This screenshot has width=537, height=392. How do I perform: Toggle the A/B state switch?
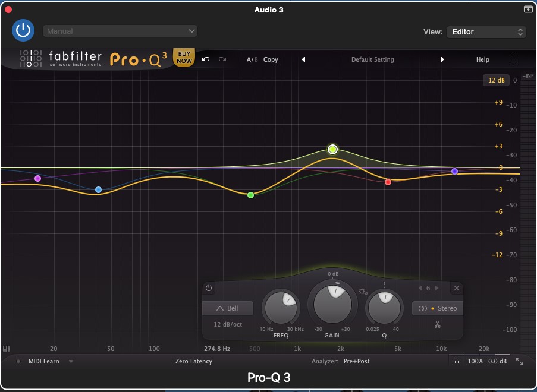[252, 59]
